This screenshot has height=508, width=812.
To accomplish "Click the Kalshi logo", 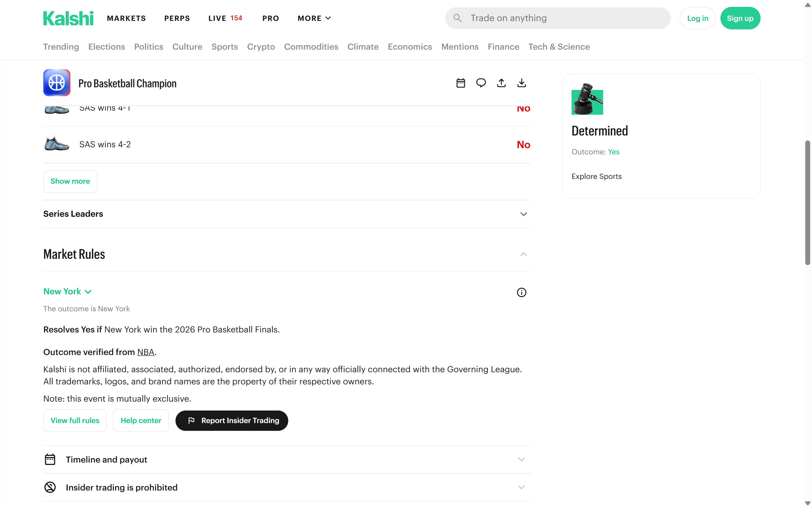I will click(68, 18).
